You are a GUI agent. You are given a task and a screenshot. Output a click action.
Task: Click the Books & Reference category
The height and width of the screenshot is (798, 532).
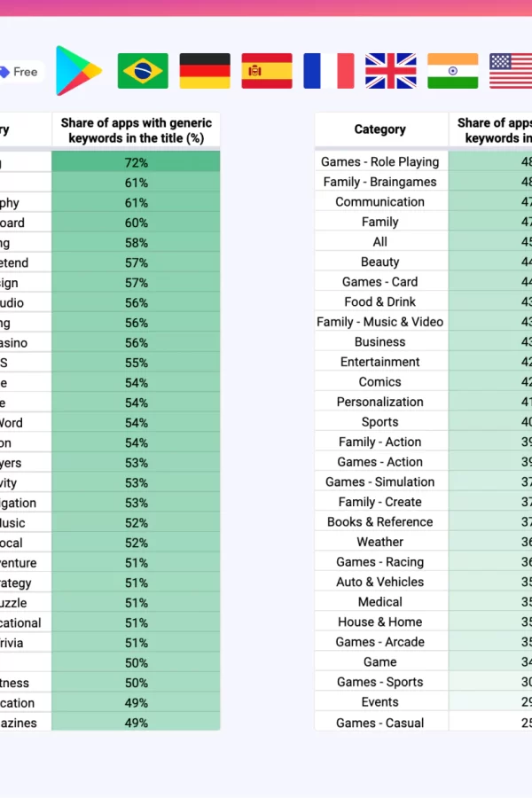(380, 521)
